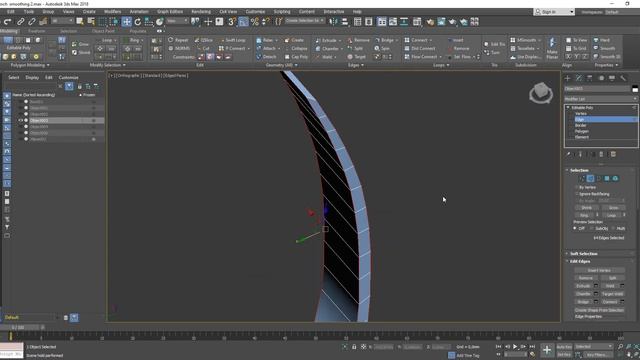Select the Move transform tool
Viewport: 640px width, 360px height.
coord(127,22)
